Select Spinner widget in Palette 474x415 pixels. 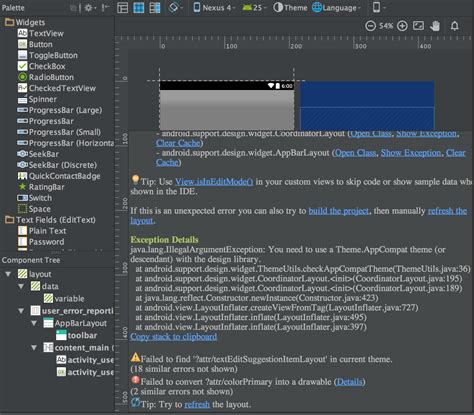click(x=37, y=99)
